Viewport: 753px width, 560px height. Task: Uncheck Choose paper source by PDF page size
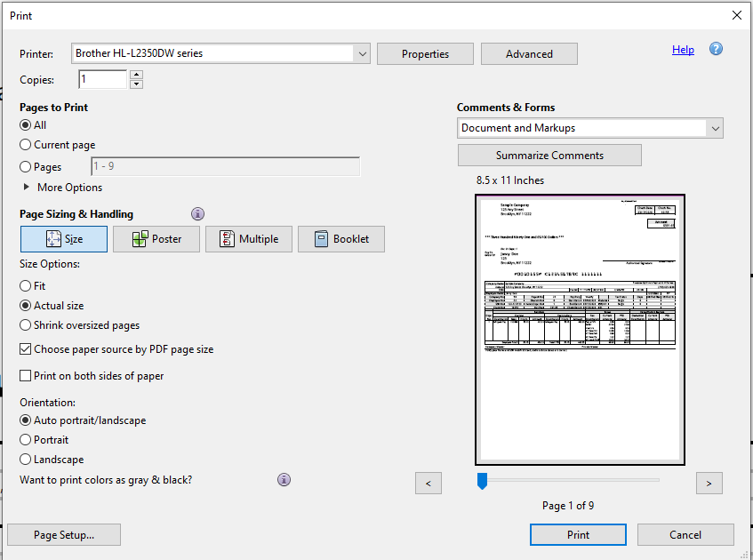pos(26,349)
